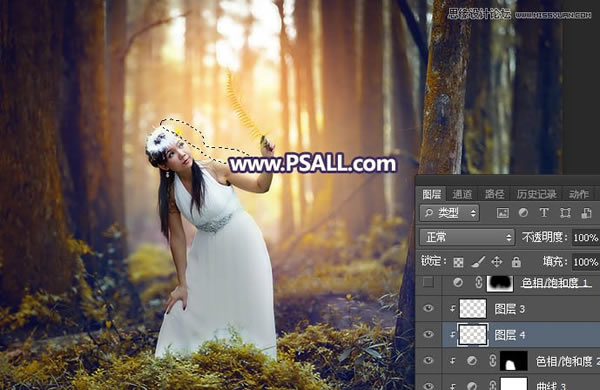
Task: Click adjustment icon of 曲线 3 layer
Action: (x=472, y=386)
